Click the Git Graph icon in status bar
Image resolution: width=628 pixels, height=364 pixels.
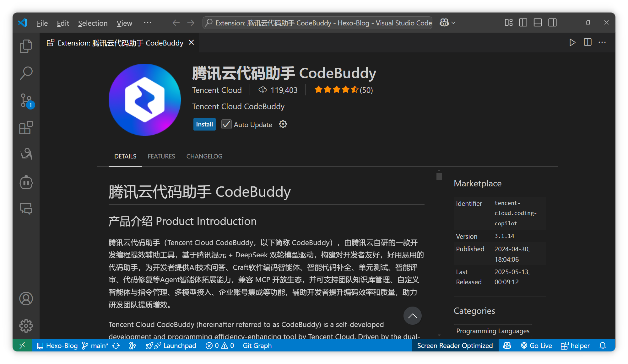(x=257, y=345)
